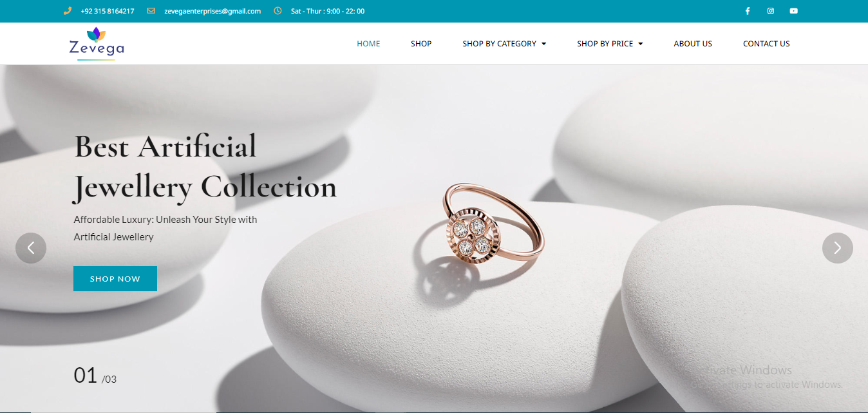Click the Shop Now button
This screenshot has height=413, width=868.
tap(115, 278)
